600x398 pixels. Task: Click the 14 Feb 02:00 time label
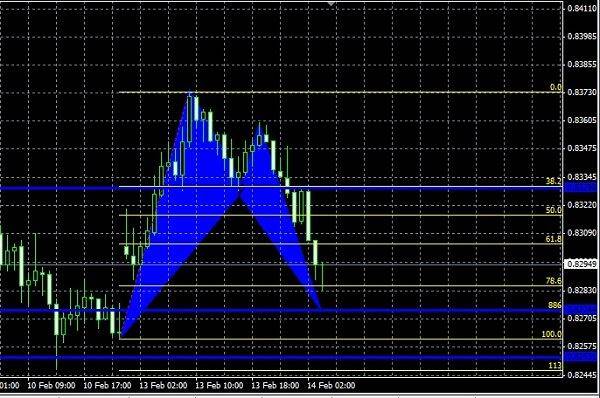tap(331, 385)
